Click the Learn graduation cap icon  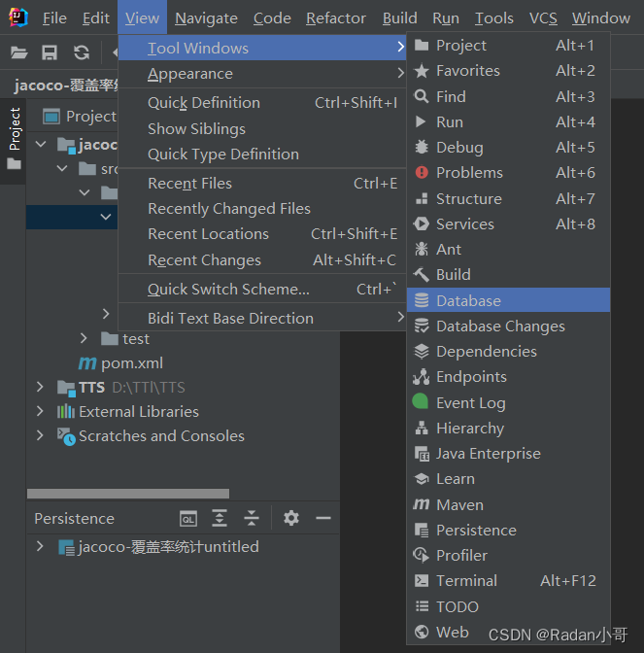point(422,479)
